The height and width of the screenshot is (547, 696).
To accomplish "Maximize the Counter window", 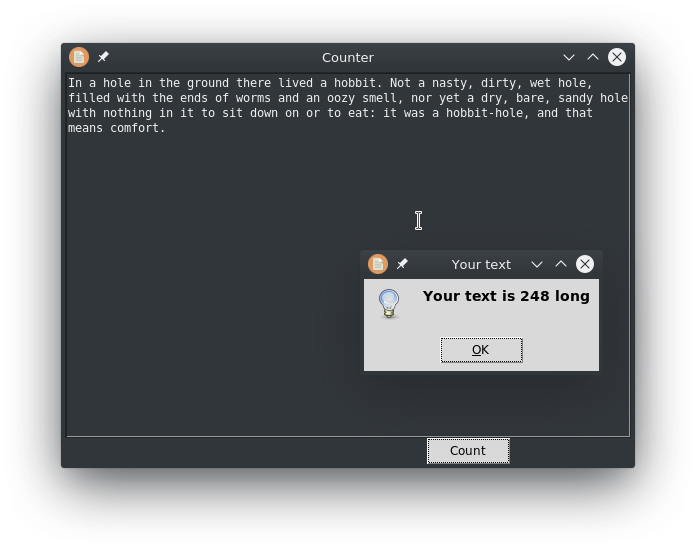I will (x=593, y=57).
